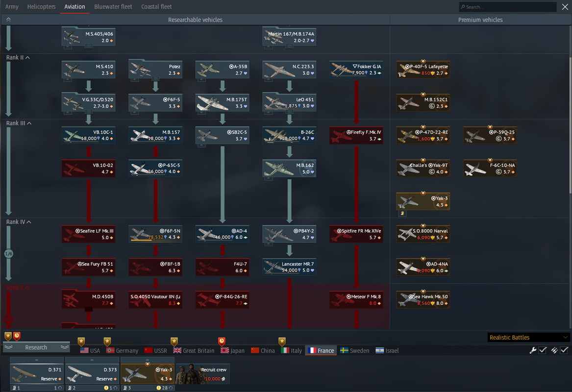This screenshot has height=392, width=572.
Task: Select the P-63C-5 aircraft card
Action: (x=155, y=169)
